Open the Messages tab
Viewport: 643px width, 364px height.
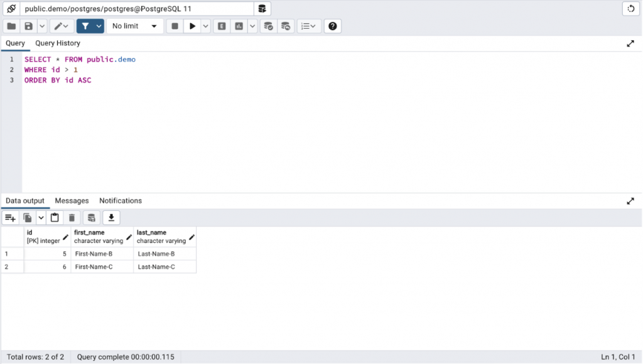71,200
